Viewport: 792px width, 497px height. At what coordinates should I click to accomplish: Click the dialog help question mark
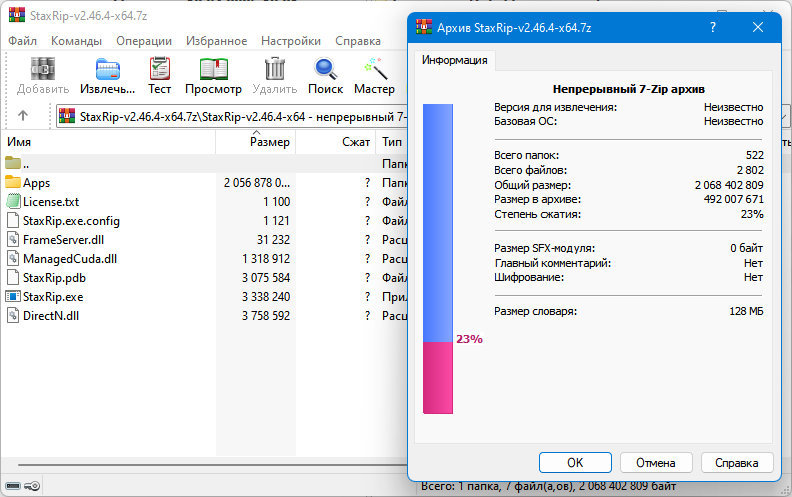click(x=713, y=27)
